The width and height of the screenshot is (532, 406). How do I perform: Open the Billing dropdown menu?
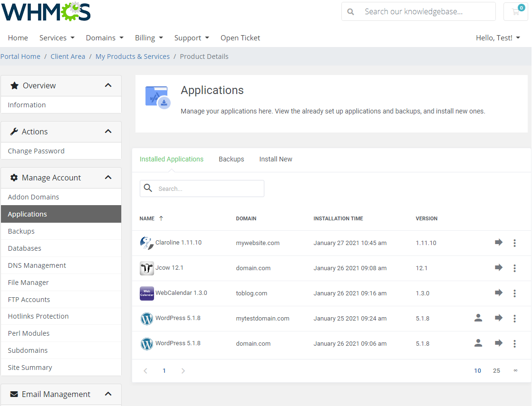[x=149, y=38]
